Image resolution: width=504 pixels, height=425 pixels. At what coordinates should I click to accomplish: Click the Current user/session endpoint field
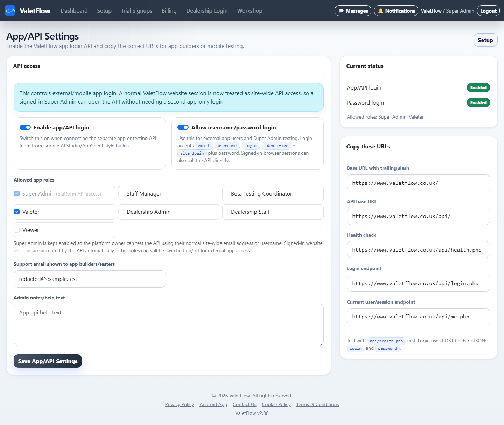(x=418, y=317)
